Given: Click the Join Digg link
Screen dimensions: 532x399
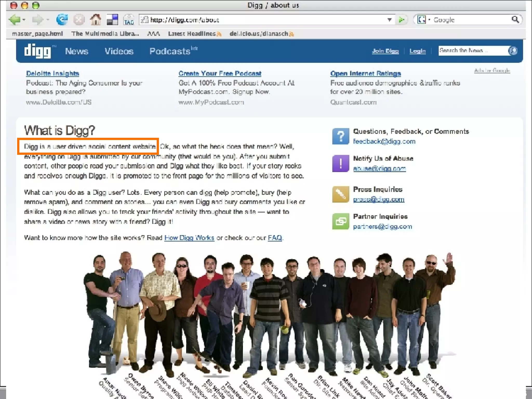Looking at the screenshot, I should click(x=385, y=51).
